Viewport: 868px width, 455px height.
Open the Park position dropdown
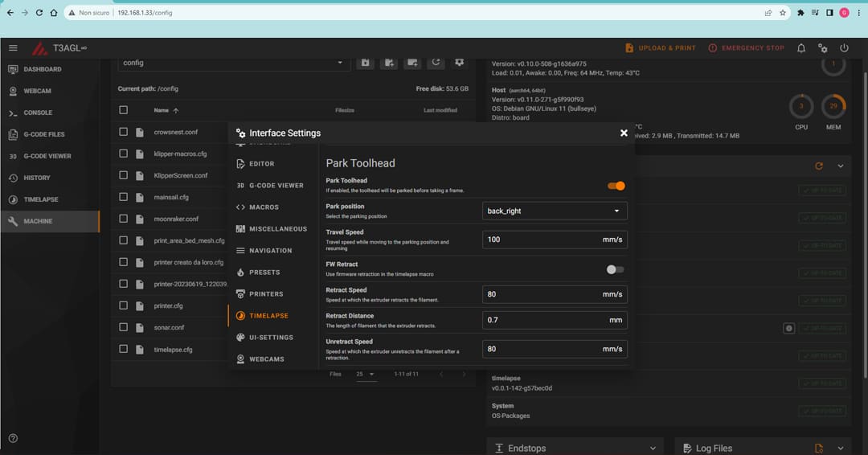[555, 211]
